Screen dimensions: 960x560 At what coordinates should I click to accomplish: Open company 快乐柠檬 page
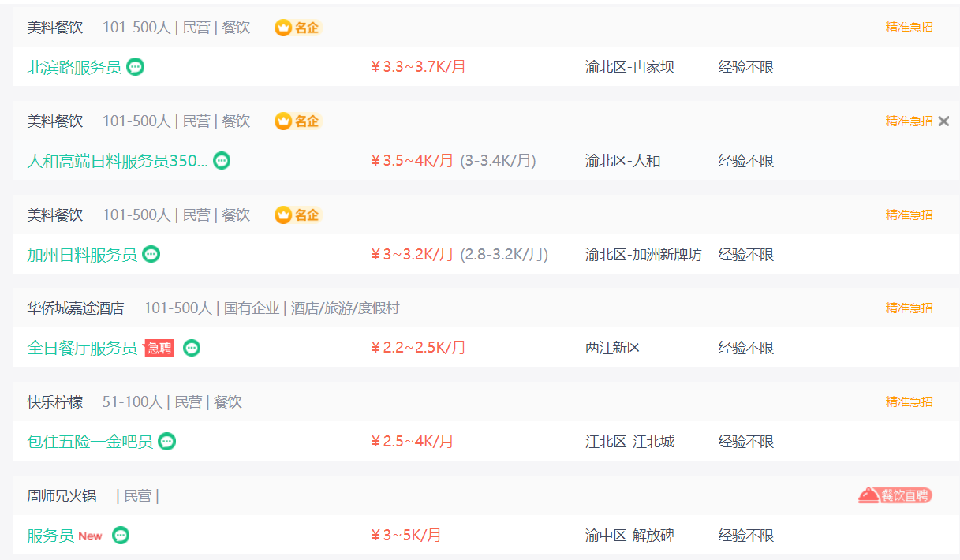[x=54, y=402]
